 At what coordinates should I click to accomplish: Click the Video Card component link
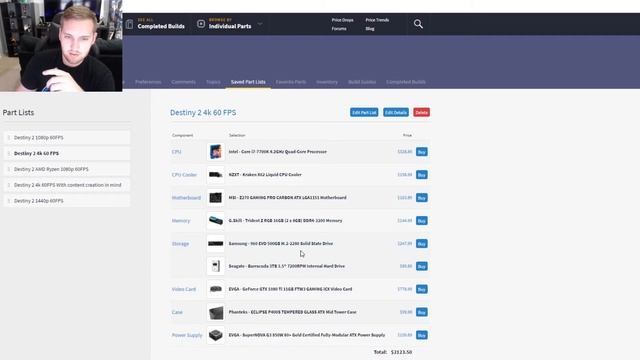pos(184,289)
